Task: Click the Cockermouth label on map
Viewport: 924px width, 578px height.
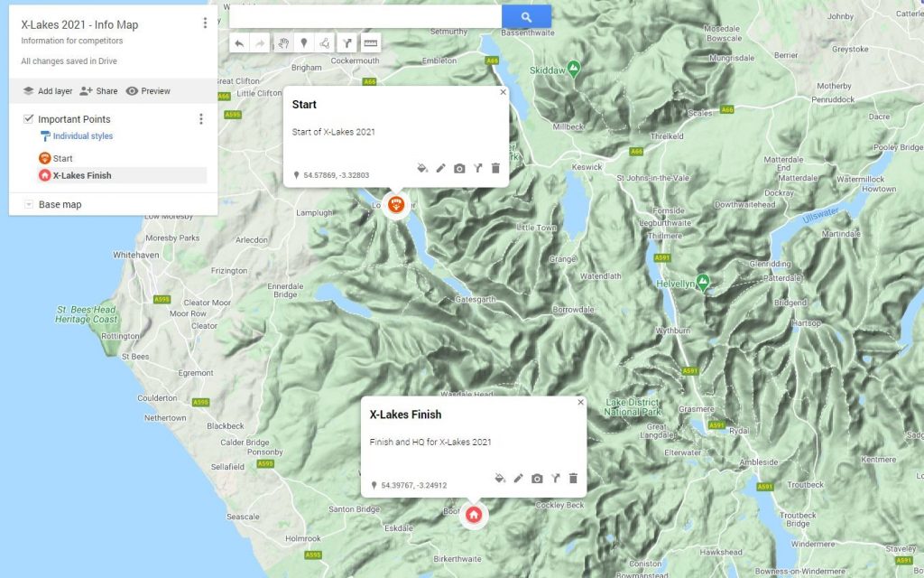Action: click(x=355, y=61)
